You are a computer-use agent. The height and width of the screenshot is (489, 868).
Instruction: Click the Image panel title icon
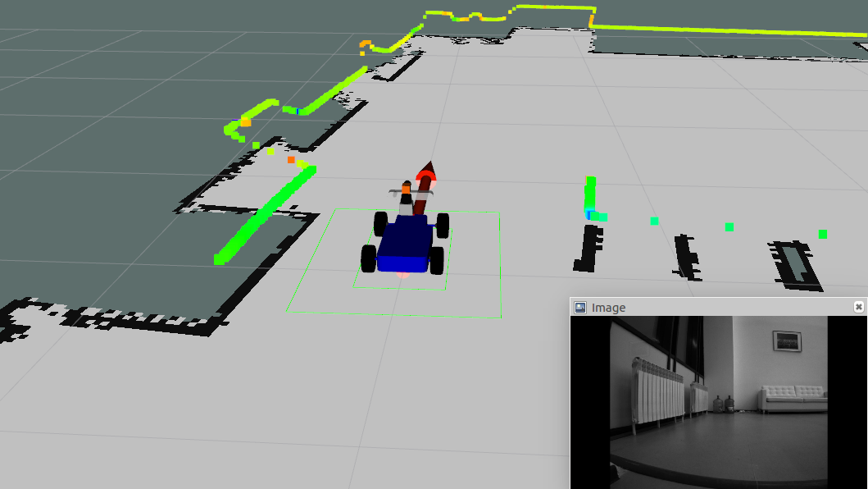(580, 308)
